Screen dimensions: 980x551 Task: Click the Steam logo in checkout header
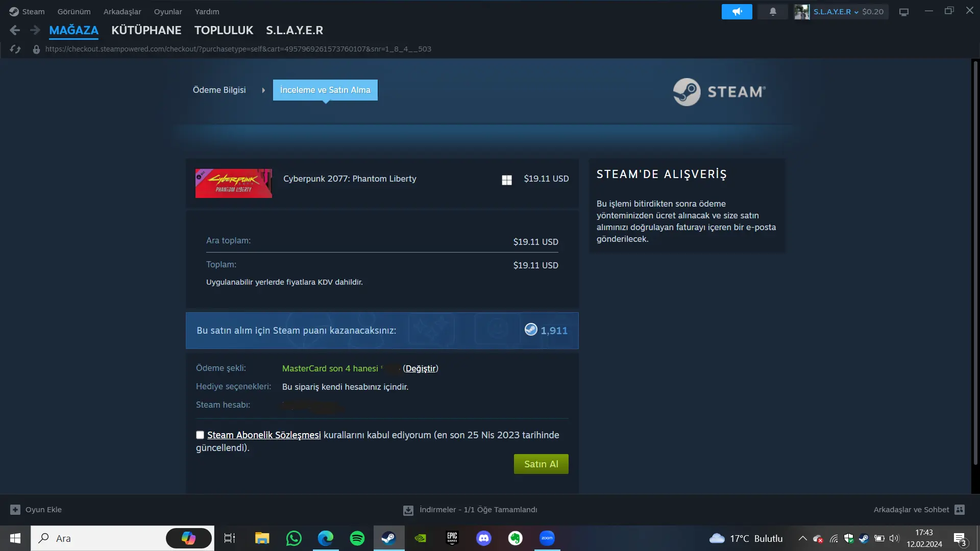[719, 92]
